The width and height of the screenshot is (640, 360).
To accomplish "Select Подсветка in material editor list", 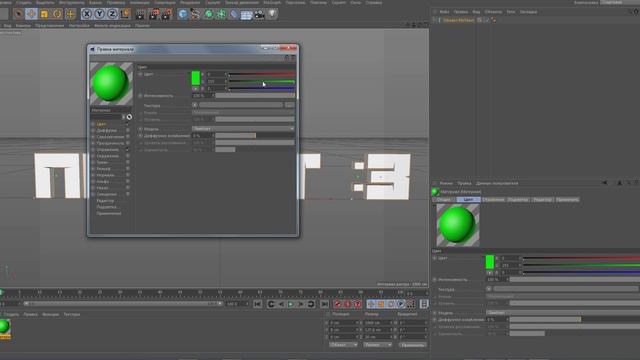I will (107, 207).
